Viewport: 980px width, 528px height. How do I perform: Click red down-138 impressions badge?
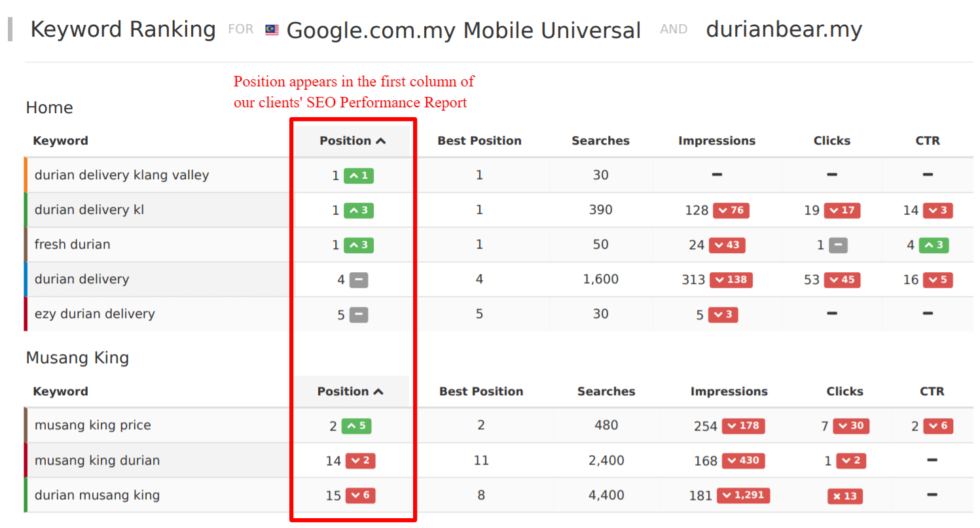(x=731, y=280)
